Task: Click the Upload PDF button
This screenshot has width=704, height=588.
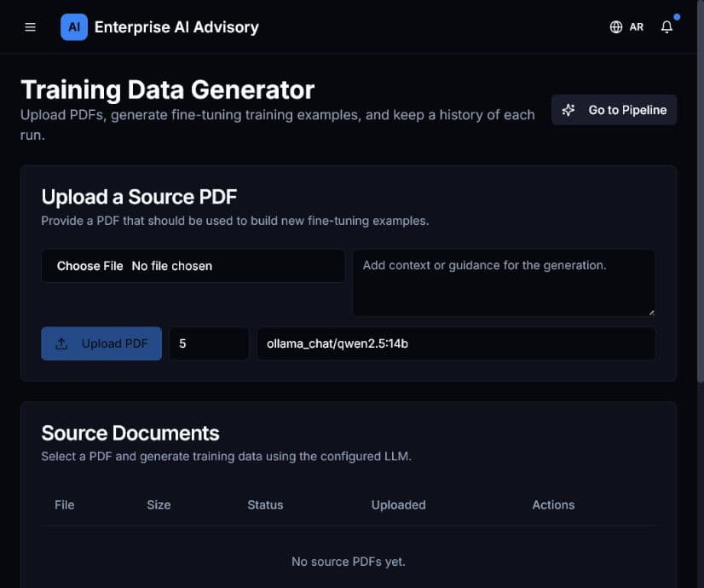Action: pyautogui.click(x=101, y=343)
